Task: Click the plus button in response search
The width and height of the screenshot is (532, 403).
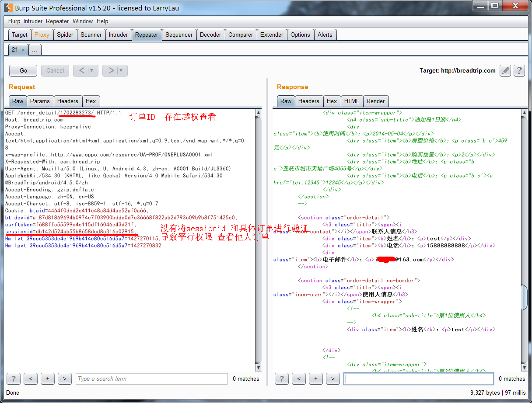Action: [316, 379]
